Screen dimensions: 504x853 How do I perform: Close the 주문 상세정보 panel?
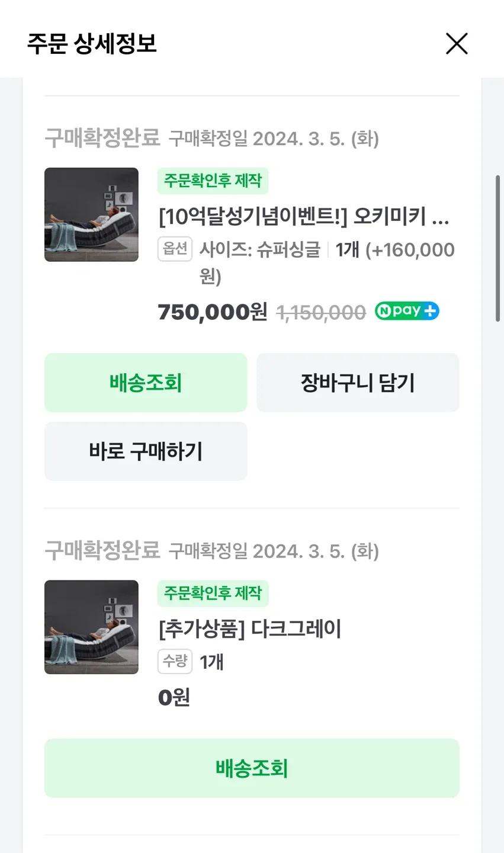coord(457,43)
